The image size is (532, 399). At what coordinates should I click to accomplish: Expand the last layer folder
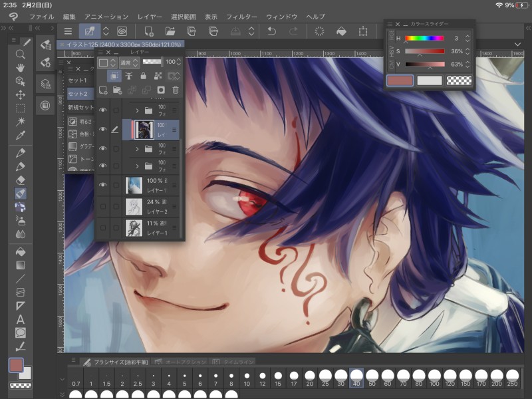click(137, 166)
